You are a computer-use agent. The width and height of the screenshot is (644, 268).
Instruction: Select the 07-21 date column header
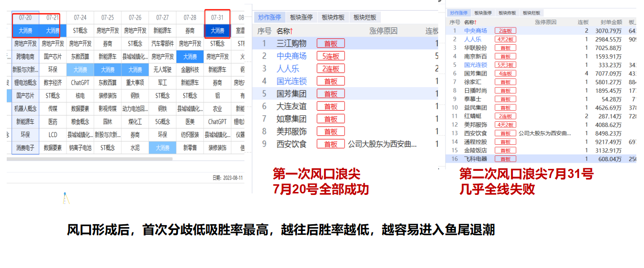tap(53, 18)
